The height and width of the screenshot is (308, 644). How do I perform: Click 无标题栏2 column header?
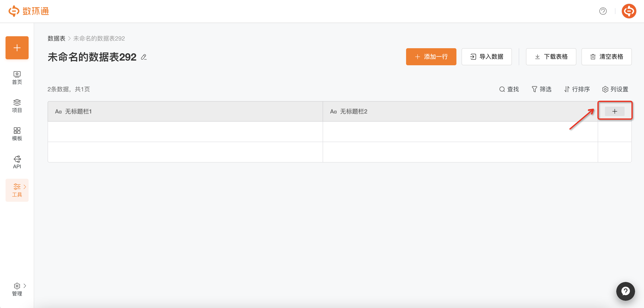(x=460, y=111)
